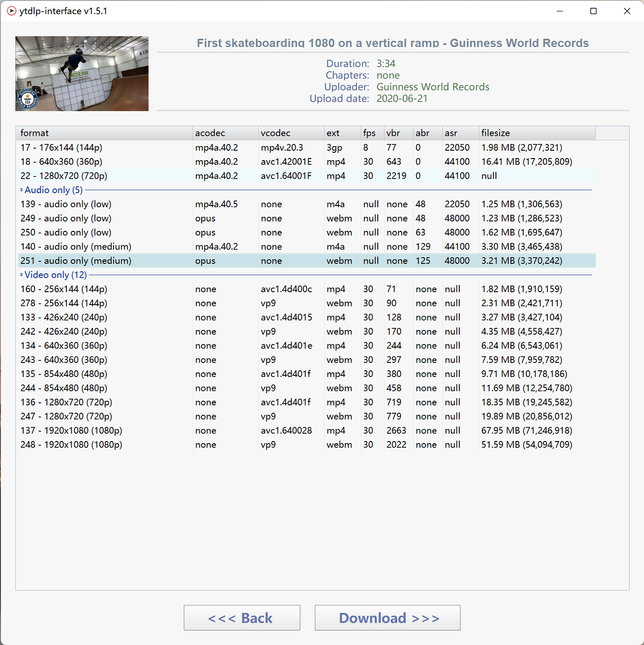Select format 139 - audio only (low)

pyautogui.click(x=307, y=204)
